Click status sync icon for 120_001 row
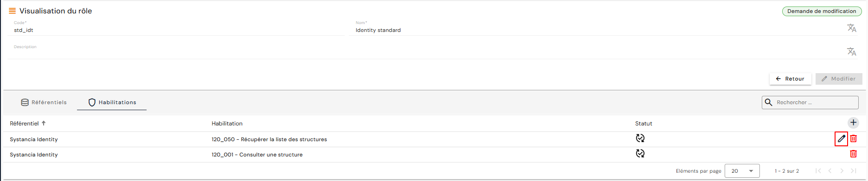The image size is (868, 181). 640,153
